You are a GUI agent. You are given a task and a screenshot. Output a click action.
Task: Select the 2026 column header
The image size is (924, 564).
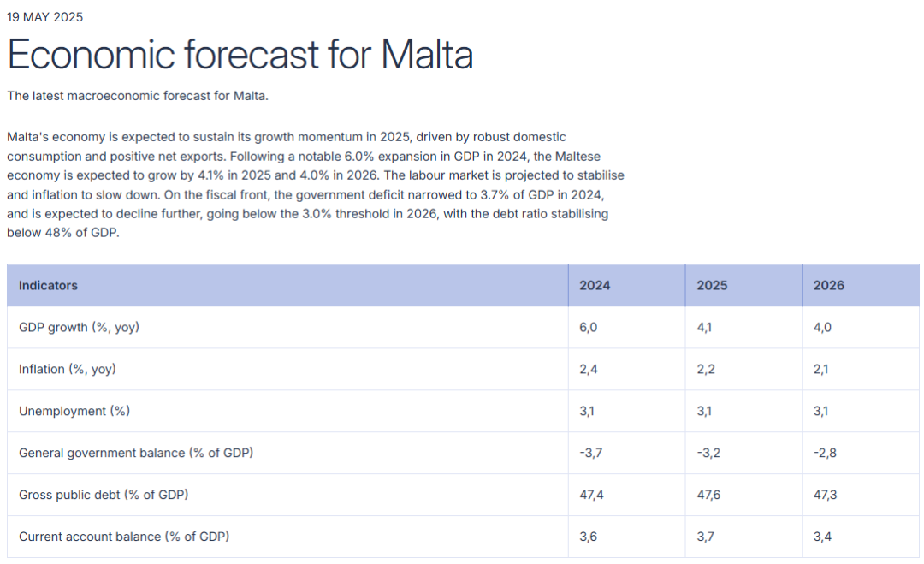click(828, 286)
